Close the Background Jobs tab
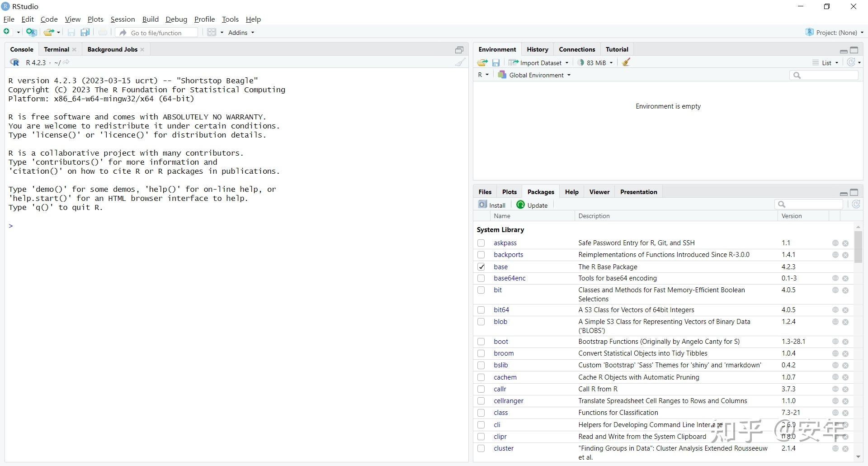868x466 pixels. 142,50
